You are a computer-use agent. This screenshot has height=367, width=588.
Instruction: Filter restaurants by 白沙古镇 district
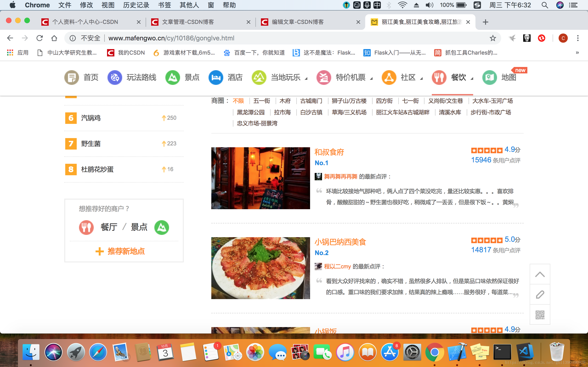[x=311, y=112]
